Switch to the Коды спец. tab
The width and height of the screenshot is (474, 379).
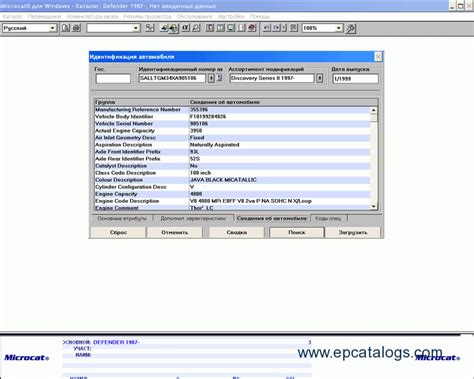[x=328, y=218]
